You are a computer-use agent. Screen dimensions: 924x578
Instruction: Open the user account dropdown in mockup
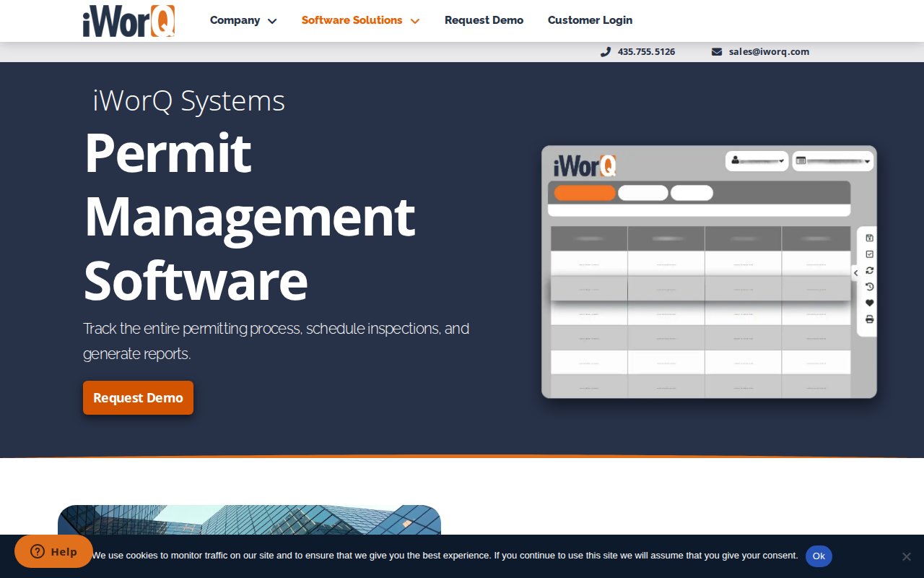tap(757, 160)
